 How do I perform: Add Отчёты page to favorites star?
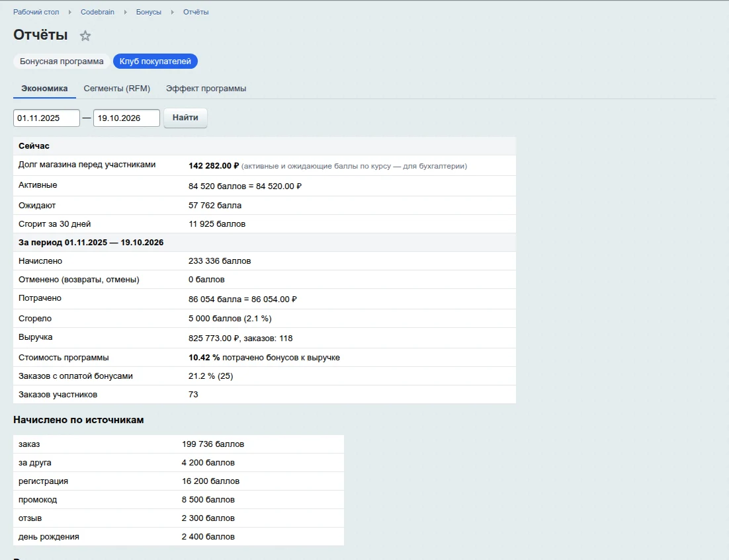(x=85, y=36)
